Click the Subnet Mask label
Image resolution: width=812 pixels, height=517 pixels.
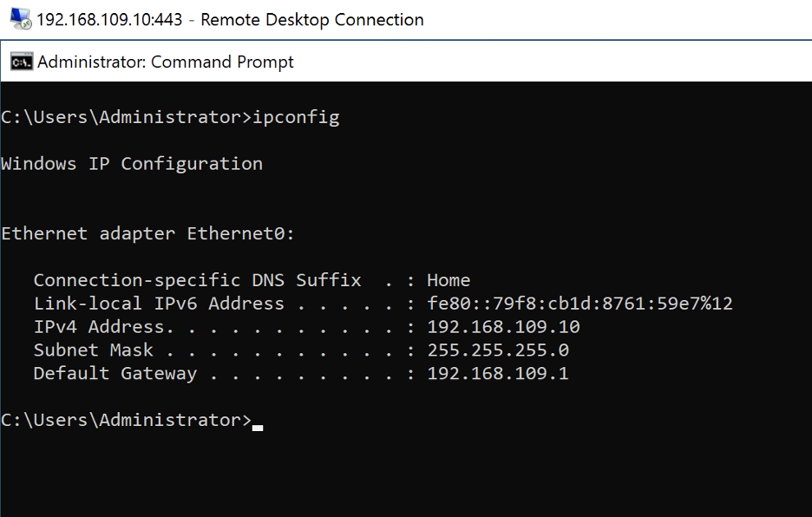pyautogui.click(x=93, y=350)
